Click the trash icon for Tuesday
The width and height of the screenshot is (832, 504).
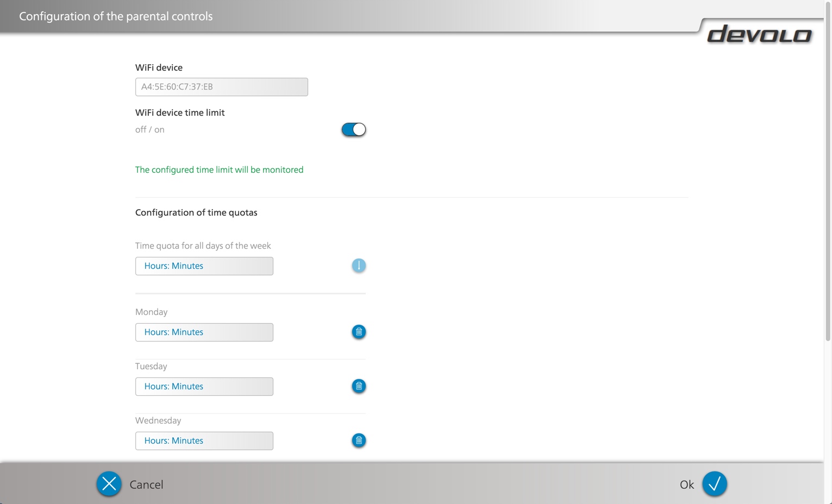coord(359,386)
